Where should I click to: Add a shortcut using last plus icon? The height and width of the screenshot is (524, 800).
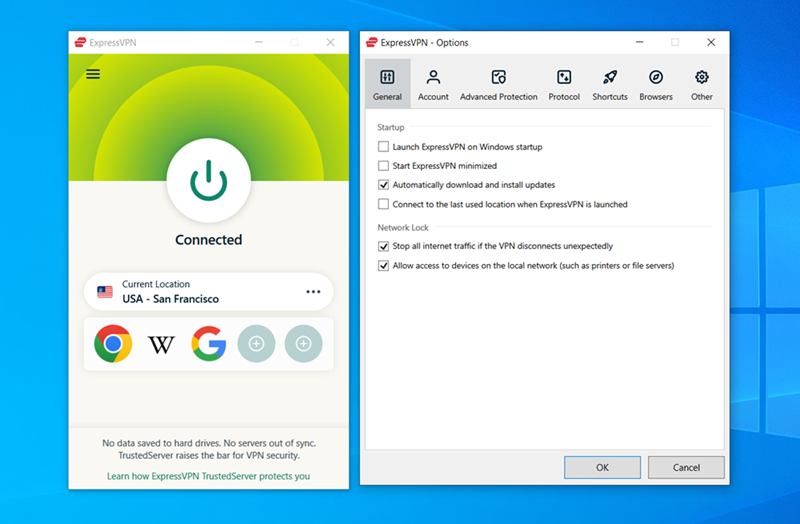coord(303,344)
